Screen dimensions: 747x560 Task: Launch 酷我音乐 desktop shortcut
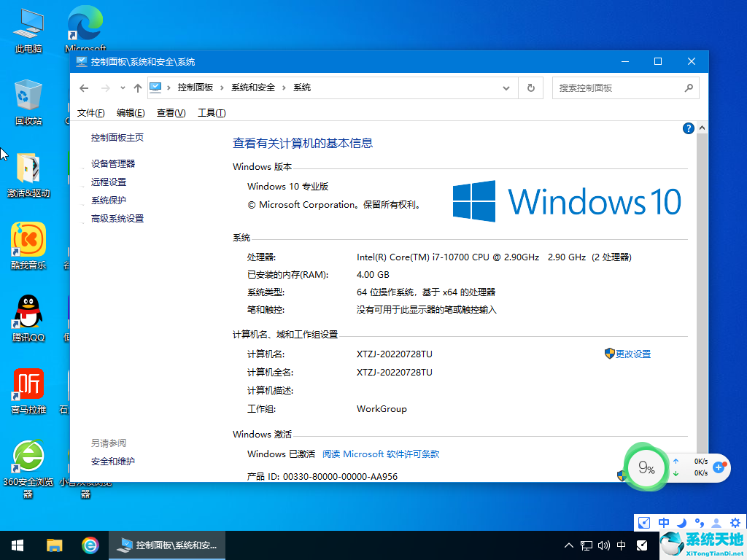tap(28, 246)
